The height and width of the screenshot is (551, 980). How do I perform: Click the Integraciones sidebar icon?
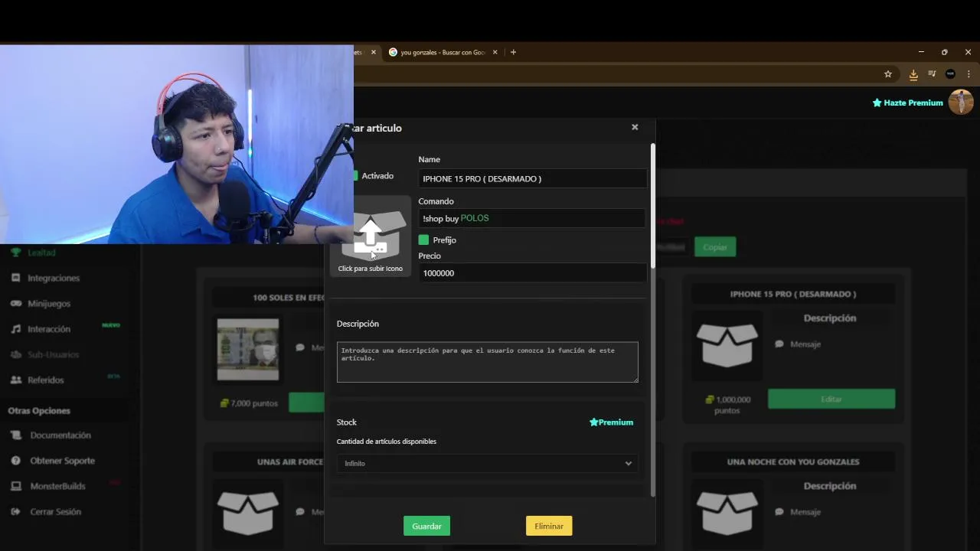(15, 278)
